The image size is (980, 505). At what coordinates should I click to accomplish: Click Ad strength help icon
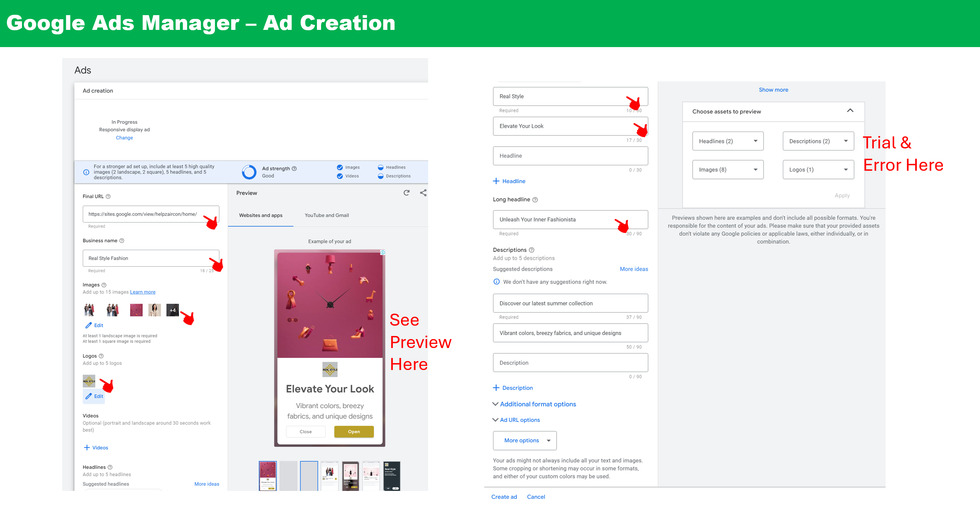click(294, 169)
